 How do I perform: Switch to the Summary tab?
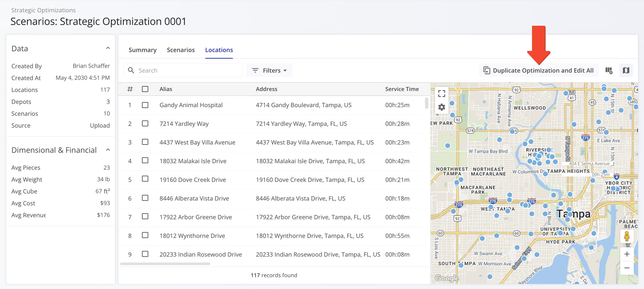pos(142,50)
